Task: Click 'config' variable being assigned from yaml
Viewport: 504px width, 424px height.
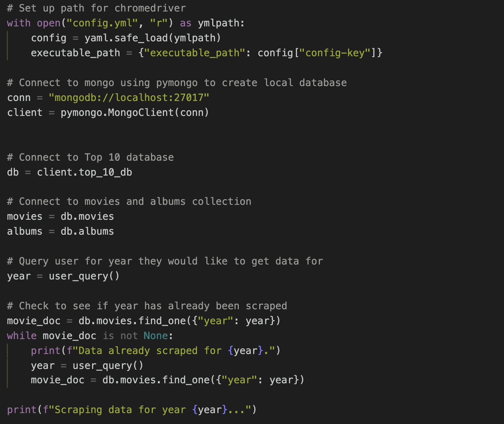Action: (49, 38)
